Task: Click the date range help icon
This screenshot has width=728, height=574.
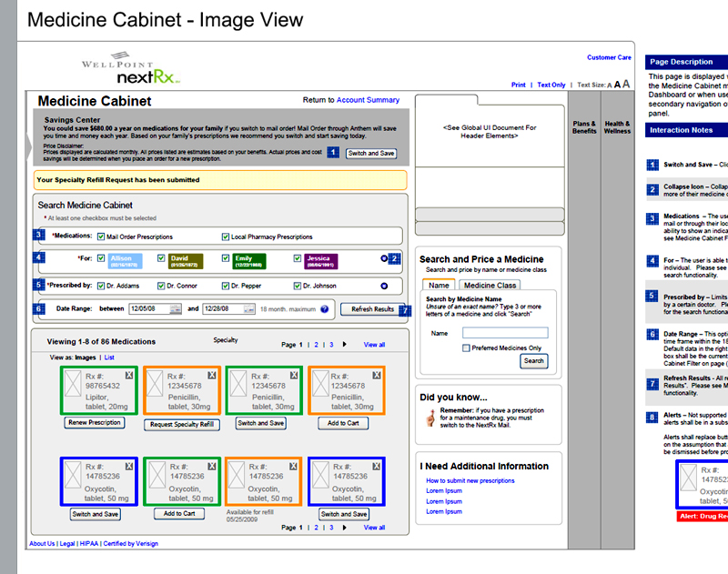Action: pos(324,309)
